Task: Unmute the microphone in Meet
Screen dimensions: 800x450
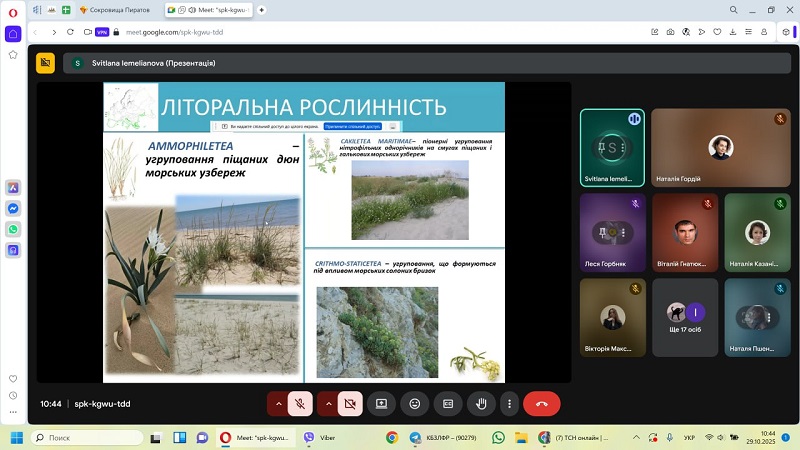Action: (x=298, y=404)
